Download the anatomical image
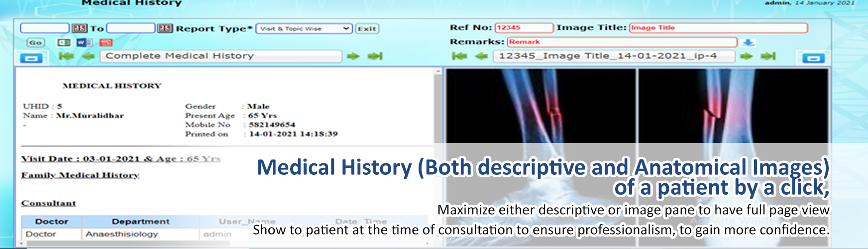Image resolution: width=868 pixels, height=249 pixels. (x=748, y=42)
